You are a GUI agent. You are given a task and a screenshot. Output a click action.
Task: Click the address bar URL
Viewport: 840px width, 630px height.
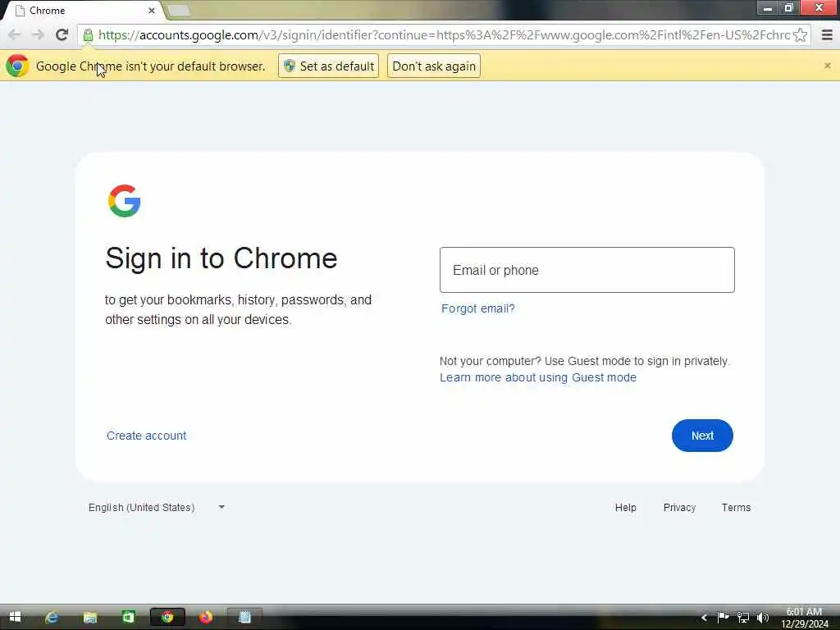(444, 35)
